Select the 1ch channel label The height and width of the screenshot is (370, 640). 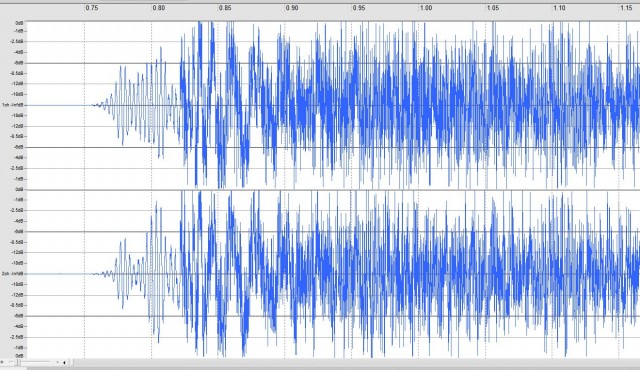tap(5, 105)
